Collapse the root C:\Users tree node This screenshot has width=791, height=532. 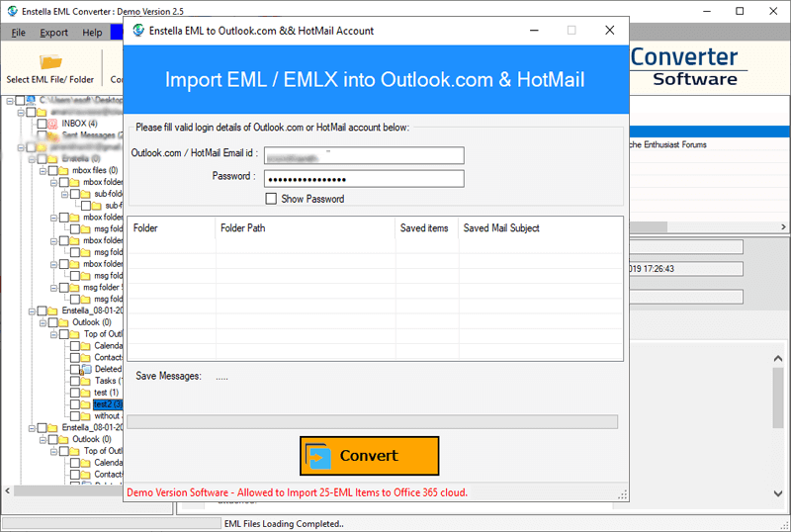pos(10,101)
